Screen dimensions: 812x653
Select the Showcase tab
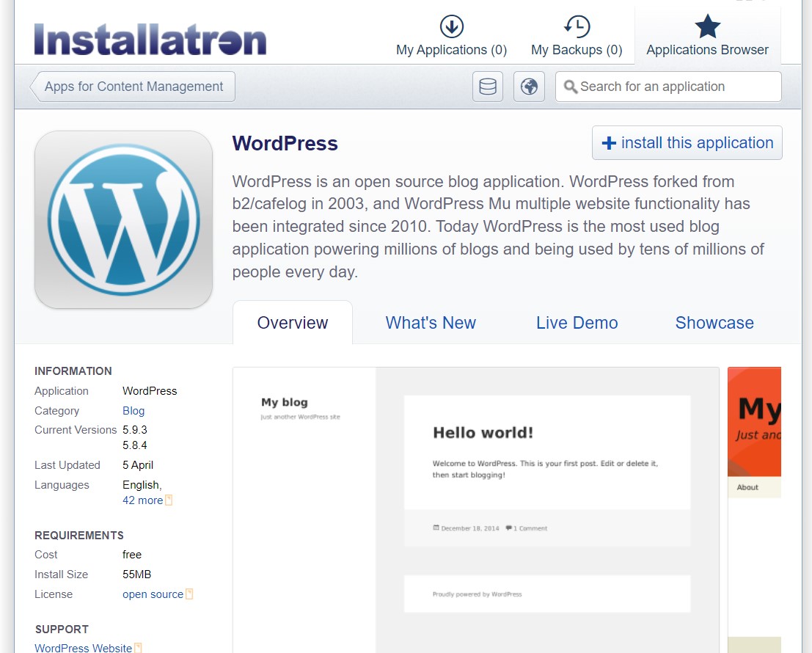(714, 323)
